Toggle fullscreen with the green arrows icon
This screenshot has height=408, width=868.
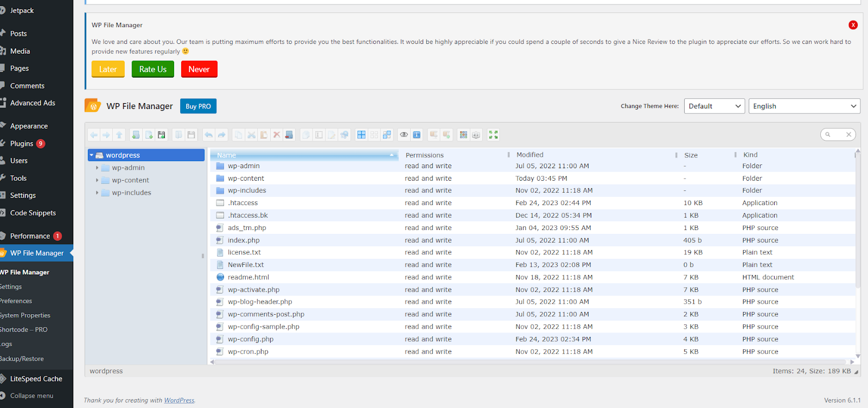493,135
